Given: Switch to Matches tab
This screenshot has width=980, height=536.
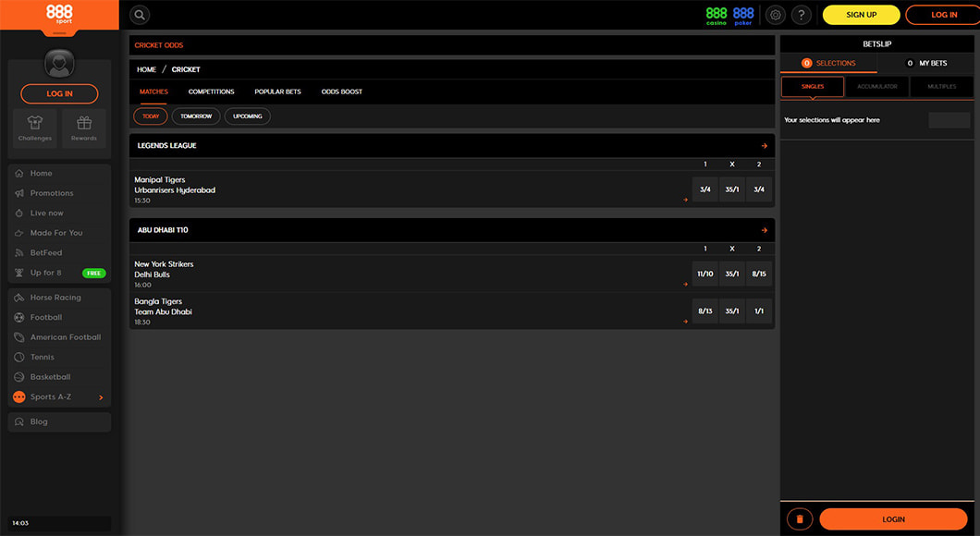Looking at the screenshot, I should coord(153,91).
